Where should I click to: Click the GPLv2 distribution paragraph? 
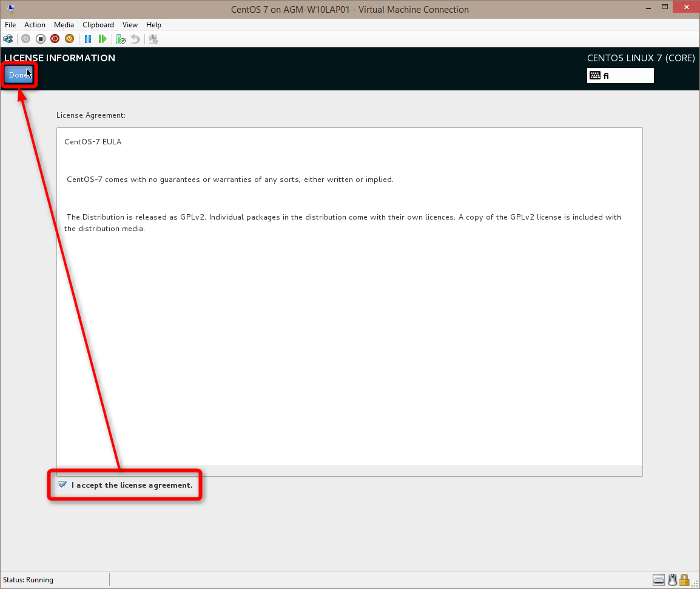pyautogui.click(x=342, y=223)
